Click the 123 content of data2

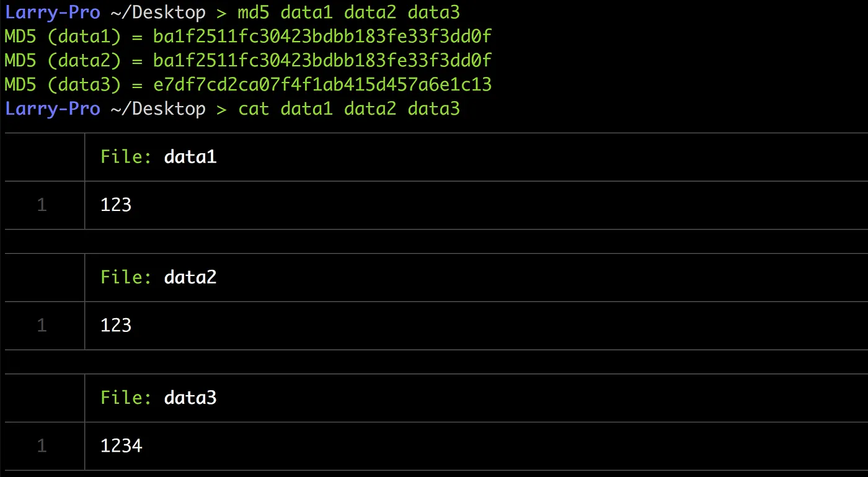tap(116, 326)
